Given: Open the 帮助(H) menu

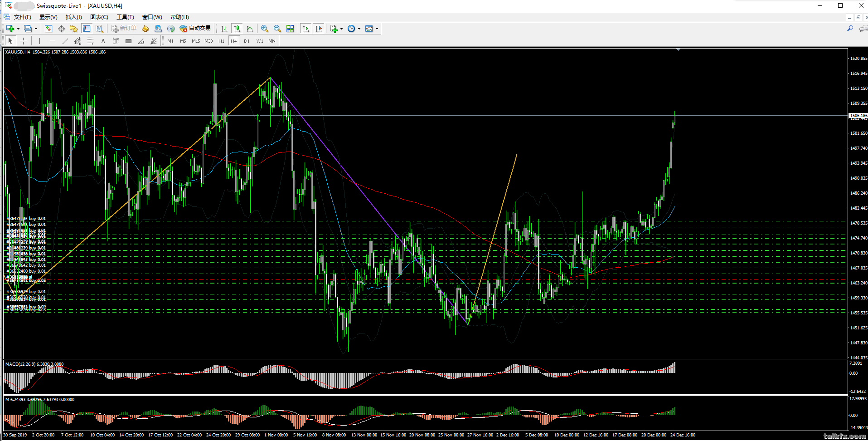Looking at the screenshot, I should coord(179,17).
